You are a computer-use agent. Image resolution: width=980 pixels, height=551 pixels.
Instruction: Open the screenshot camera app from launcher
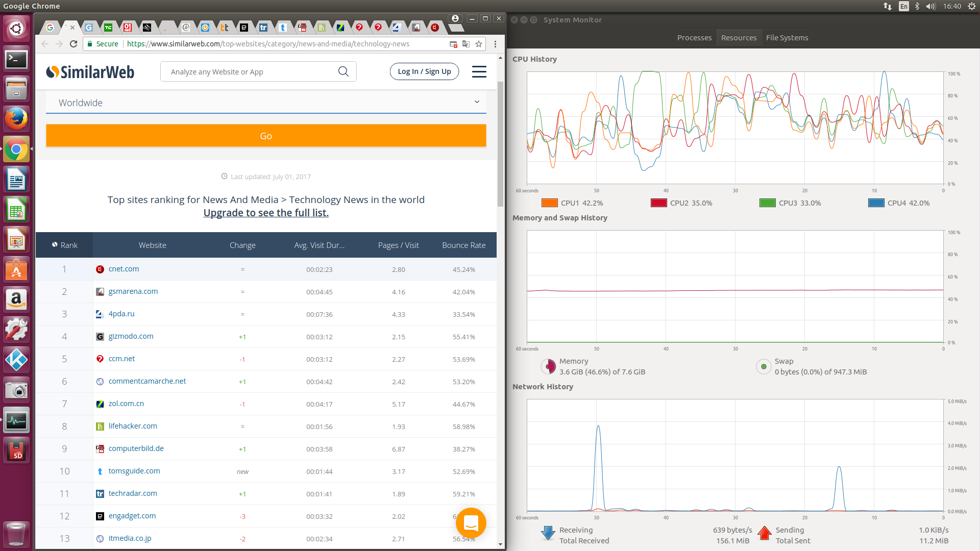16,390
